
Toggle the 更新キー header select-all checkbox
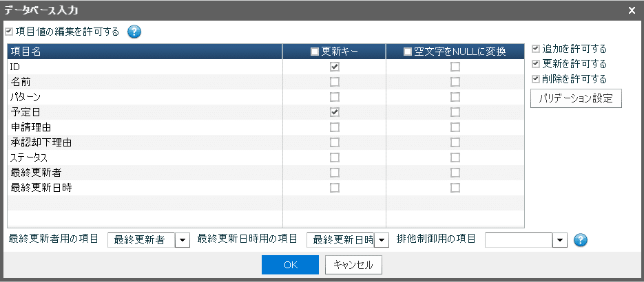pyautogui.click(x=315, y=52)
